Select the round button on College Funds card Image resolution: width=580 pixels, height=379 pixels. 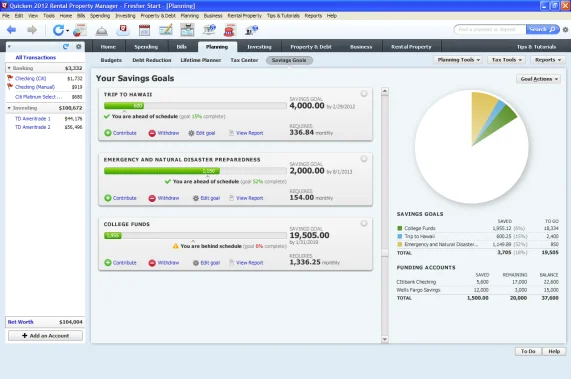[364, 223]
